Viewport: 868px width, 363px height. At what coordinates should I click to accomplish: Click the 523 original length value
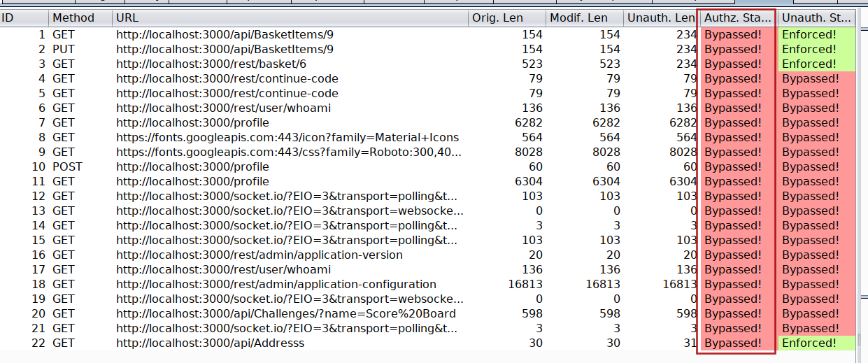tap(532, 64)
